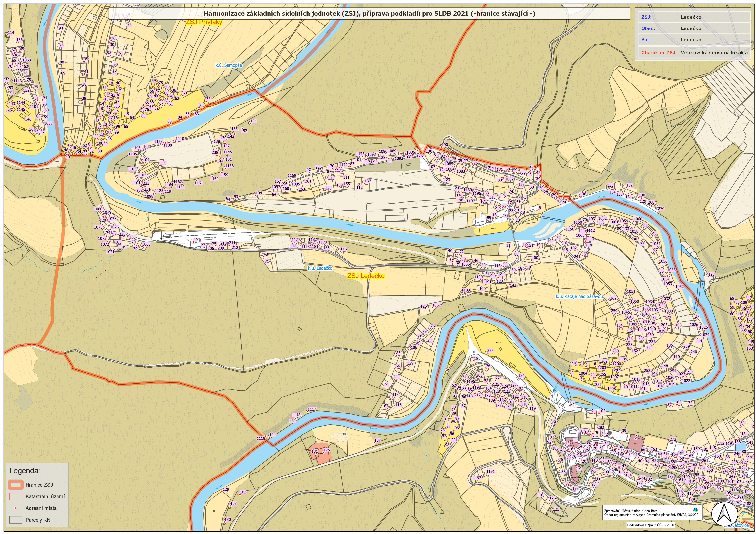Click the k.ú. Samopše label

click(228, 65)
